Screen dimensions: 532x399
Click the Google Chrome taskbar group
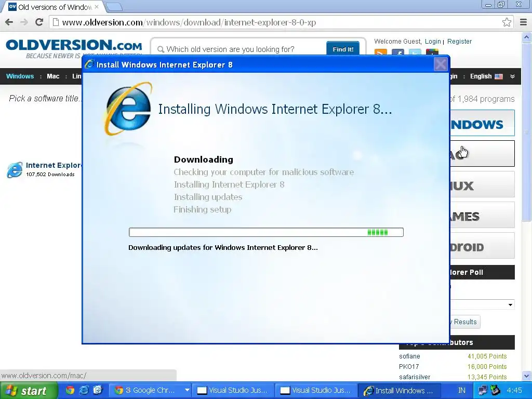[151, 391]
